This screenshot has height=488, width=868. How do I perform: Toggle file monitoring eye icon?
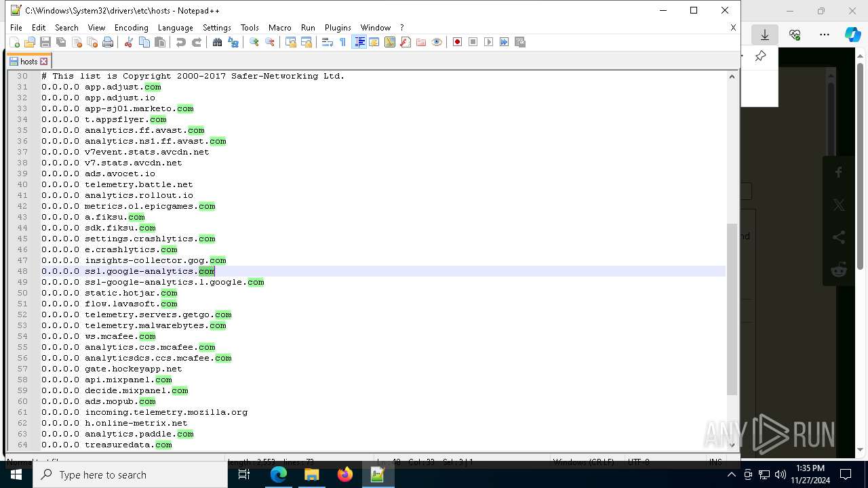[x=437, y=42]
